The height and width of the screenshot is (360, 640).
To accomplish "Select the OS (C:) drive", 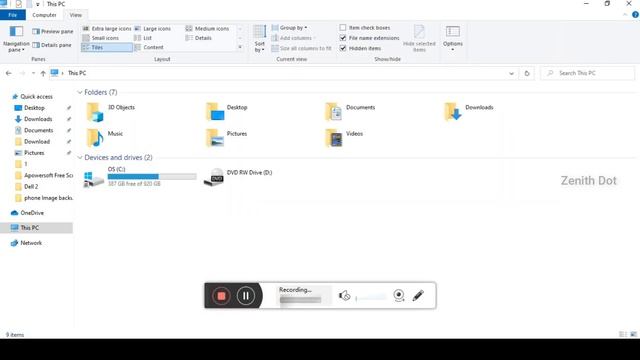I will pyautogui.click(x=140, y=177).
